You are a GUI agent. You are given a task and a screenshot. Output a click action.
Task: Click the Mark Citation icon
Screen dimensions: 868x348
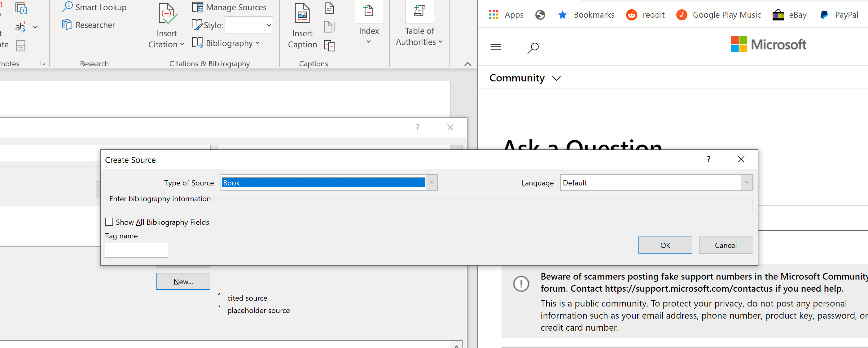click(419, 11)
